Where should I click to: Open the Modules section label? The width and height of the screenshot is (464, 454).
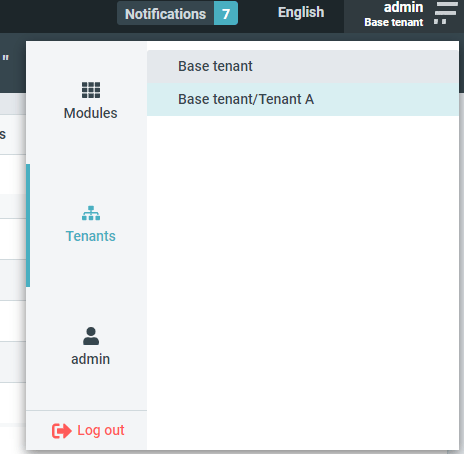(91, 113)
